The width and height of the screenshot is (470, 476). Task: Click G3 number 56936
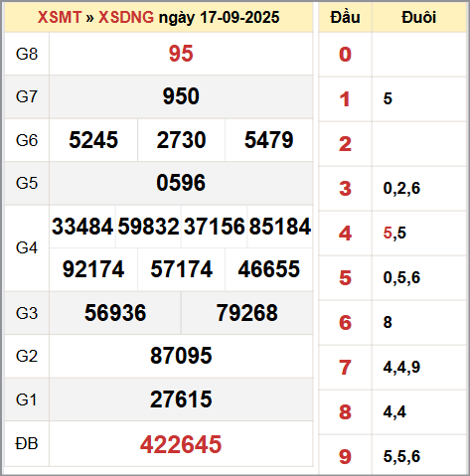click(x=115, y=313)
